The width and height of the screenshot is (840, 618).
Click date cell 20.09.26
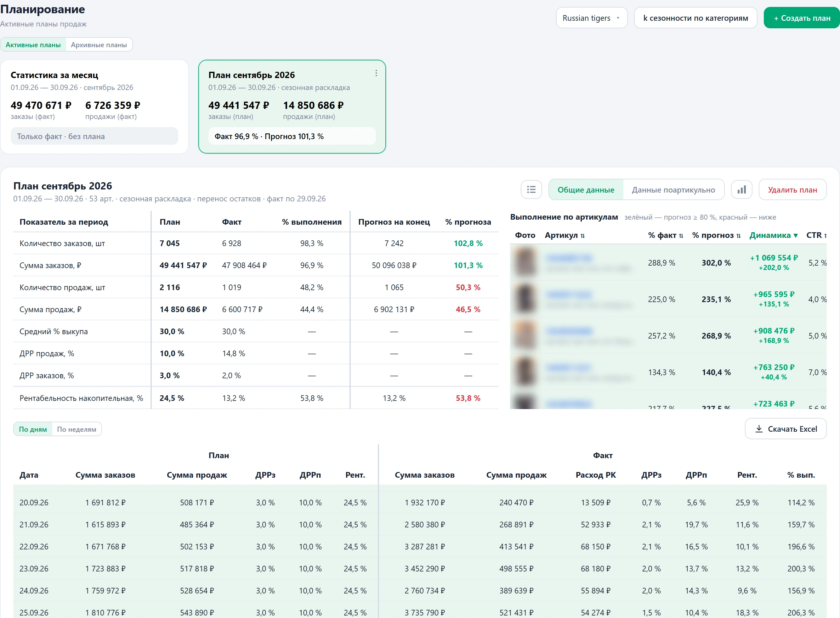[34, 503]
